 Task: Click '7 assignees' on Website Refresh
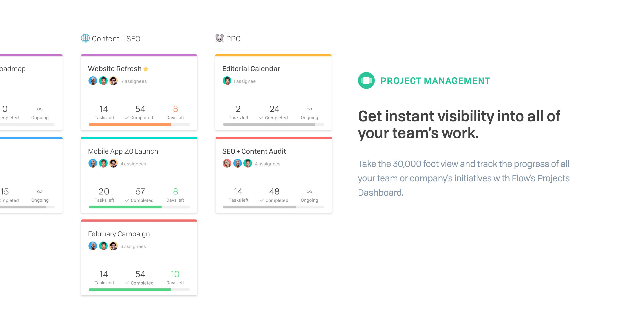(x=134, y=81)
